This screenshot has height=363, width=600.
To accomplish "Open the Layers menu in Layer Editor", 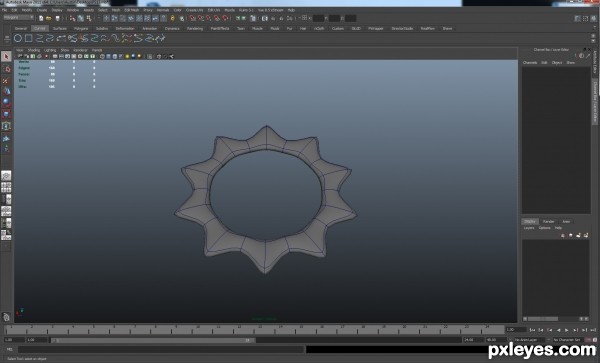I will tap(529, 228).
